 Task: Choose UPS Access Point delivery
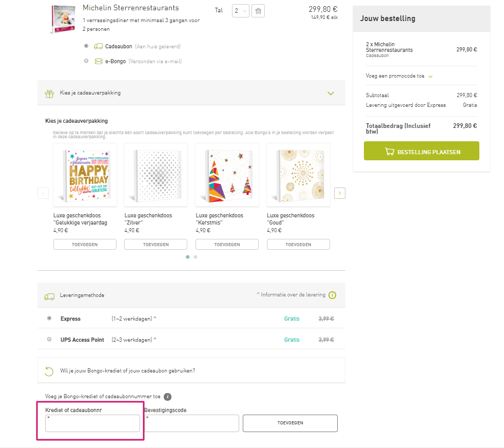pos(49,340)
